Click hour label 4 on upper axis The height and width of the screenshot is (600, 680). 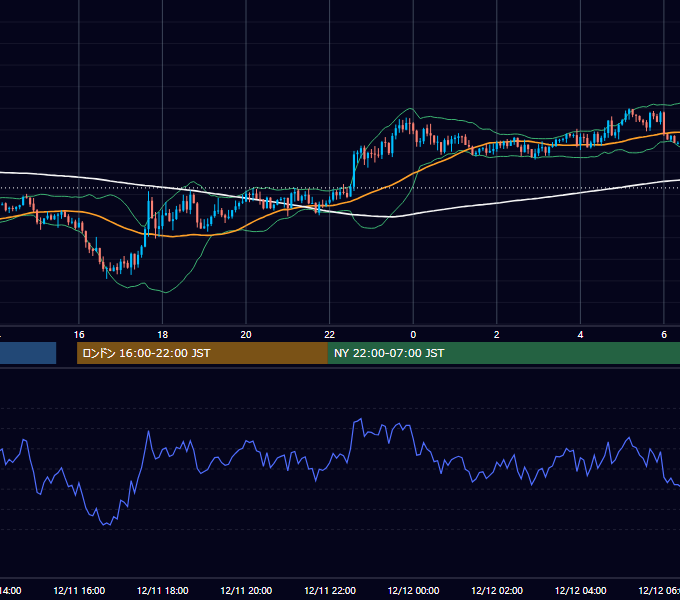(x=580, y=335)
